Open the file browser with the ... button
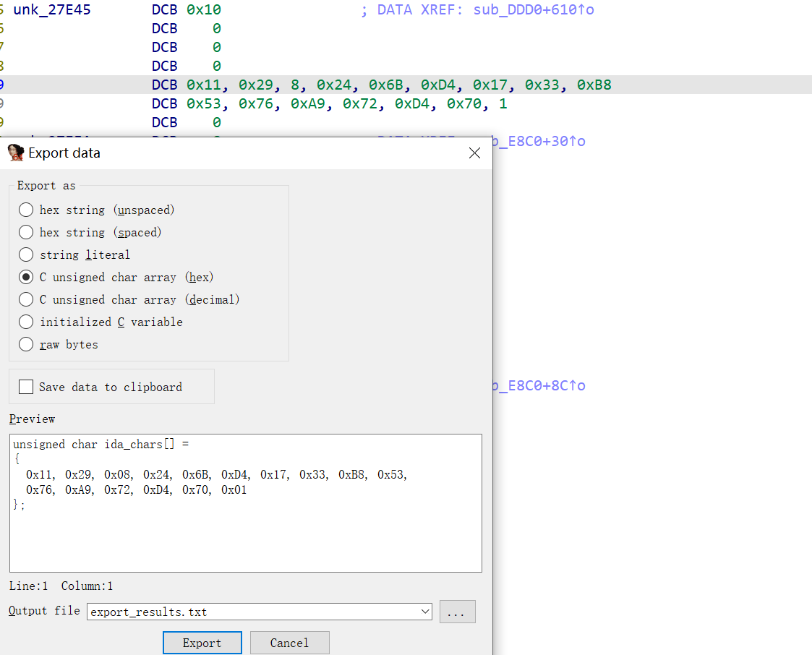812x655 pixels. 457,612
